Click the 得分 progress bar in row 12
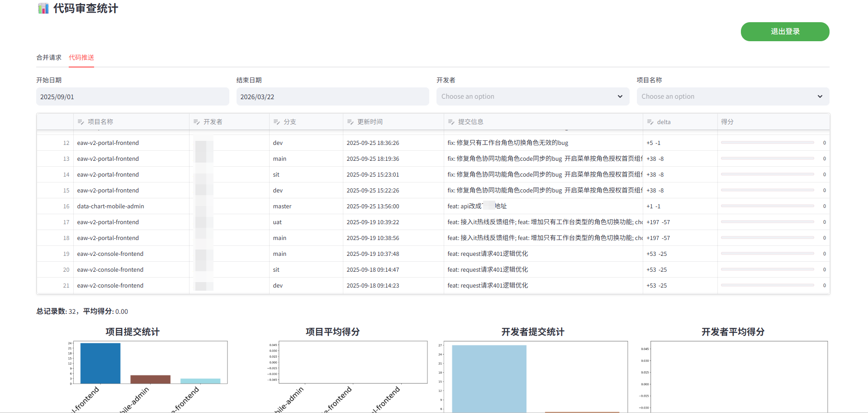This screenshot has height=413, width=868. pos(767,143)
